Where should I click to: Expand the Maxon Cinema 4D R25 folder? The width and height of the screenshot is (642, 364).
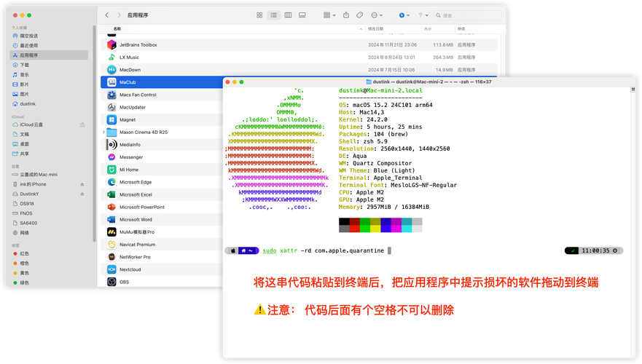coord(103,132)
